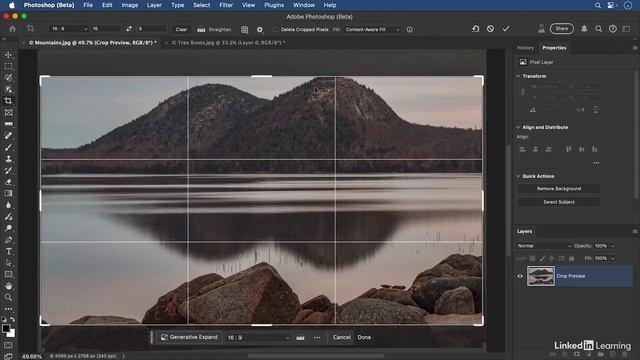Viewport: 640px width, 360px height.
Task: Click the Crop Preview layer thumbnail
Action: tap(541, 276)
